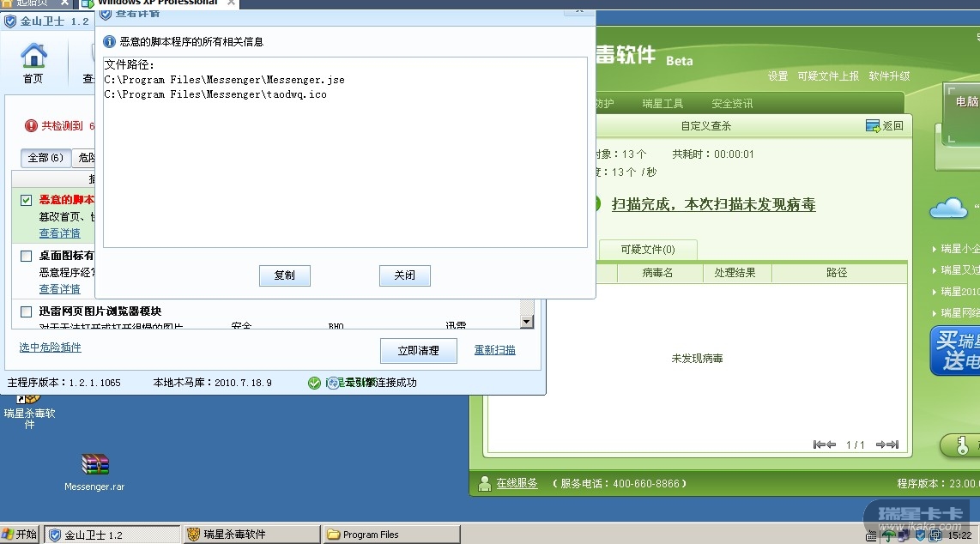This screenshot has height=544, width=980.
Task: Tick the 恶意的脚本 checkbox
Action: pyautogui.click(x=27, y=201)
